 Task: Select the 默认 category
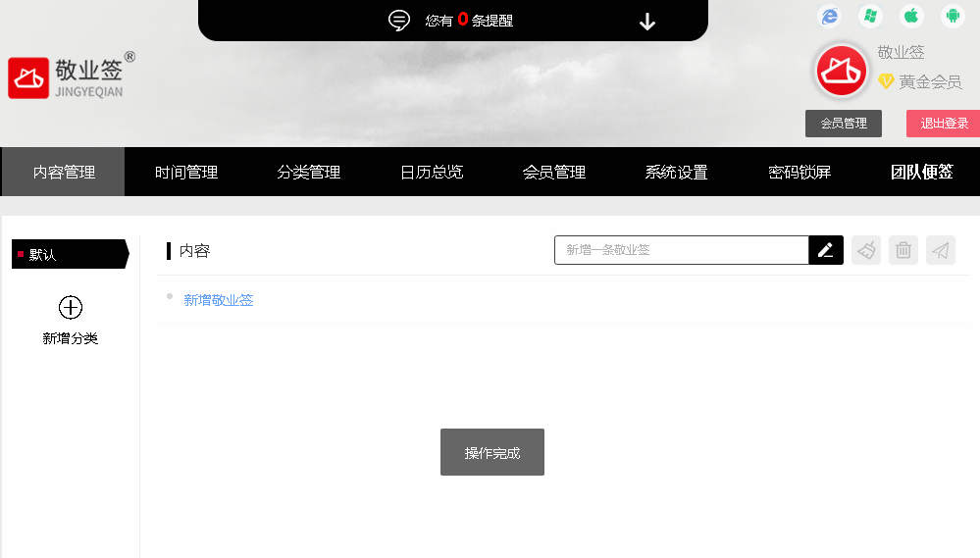coord(70,254)
